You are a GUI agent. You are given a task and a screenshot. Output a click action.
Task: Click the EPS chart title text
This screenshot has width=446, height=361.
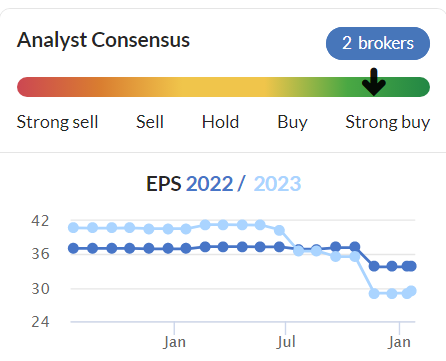tap(224, 184)
